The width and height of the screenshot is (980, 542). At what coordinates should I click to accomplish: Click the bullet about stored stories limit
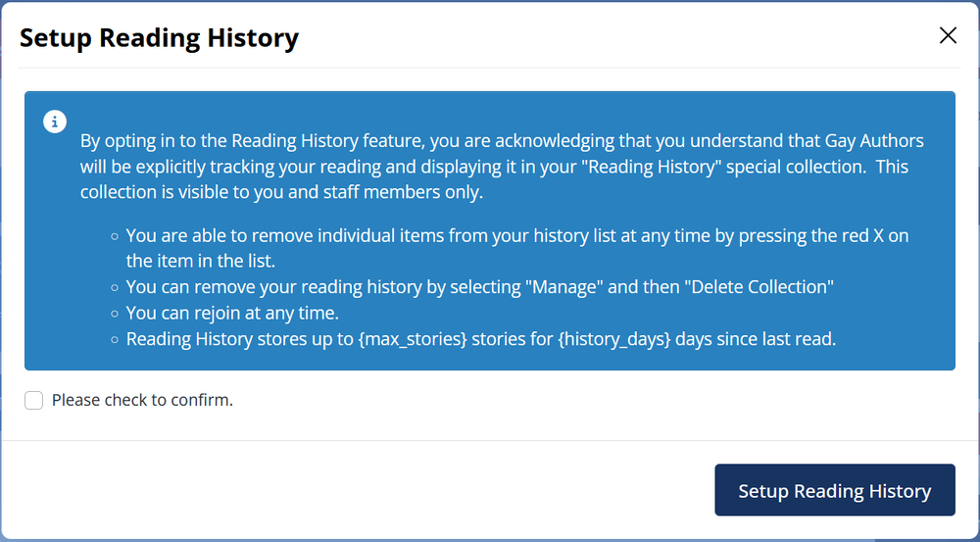click(480, 339)
